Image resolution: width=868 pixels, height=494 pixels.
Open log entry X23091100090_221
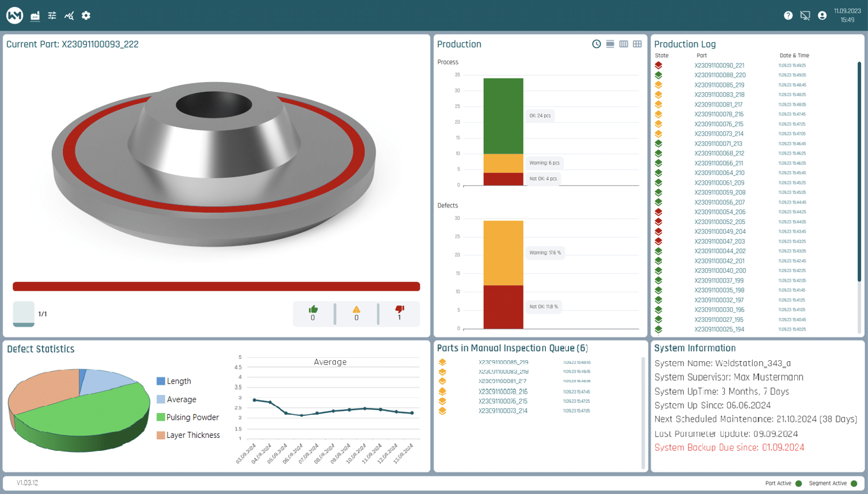coord(719,66)
